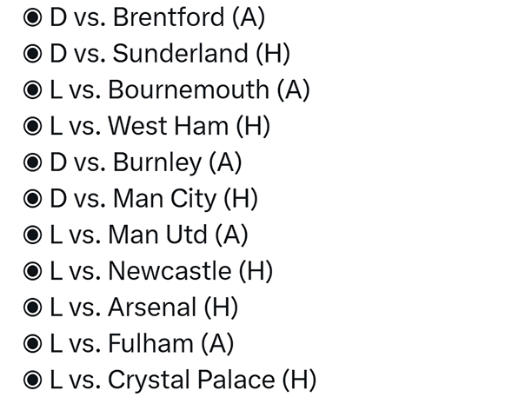Click the bullet beside Sunderland (H) result
The height and width of the screenshot is (397, 532).
point(35,54)
